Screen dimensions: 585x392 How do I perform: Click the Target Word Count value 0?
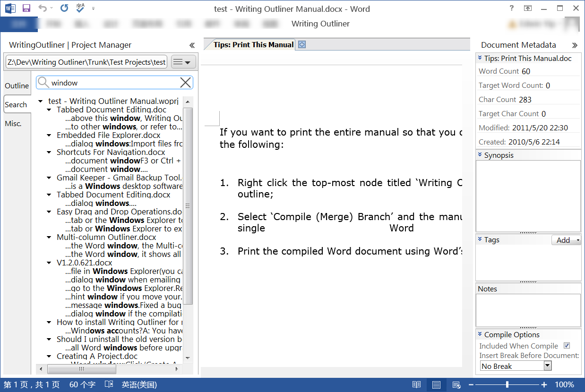548,85
